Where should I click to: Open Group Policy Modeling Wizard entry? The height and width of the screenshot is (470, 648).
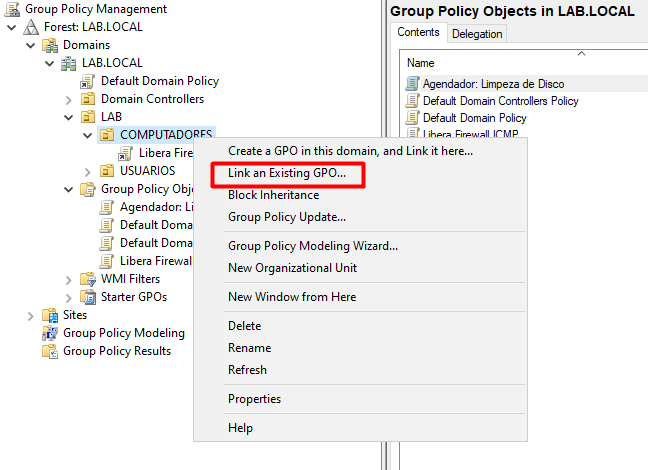click(x=313, y=246)
